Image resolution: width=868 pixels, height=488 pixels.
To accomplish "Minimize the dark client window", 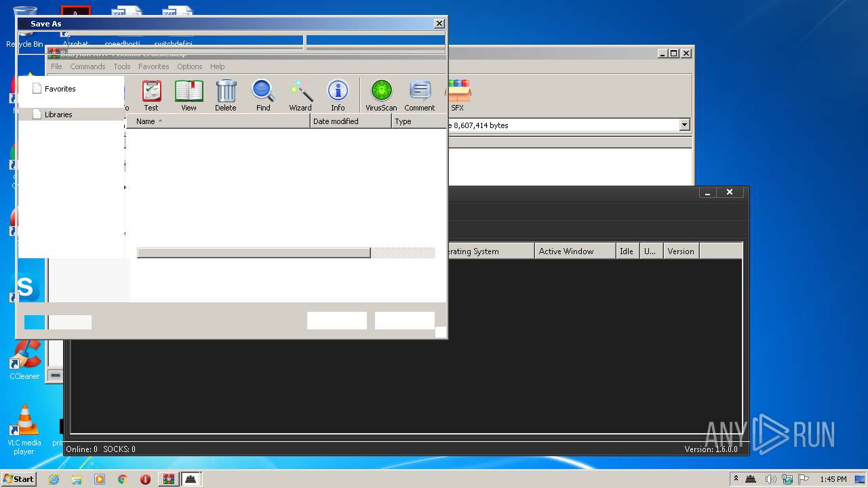I will pyautogui.click(x=707, y=193).
